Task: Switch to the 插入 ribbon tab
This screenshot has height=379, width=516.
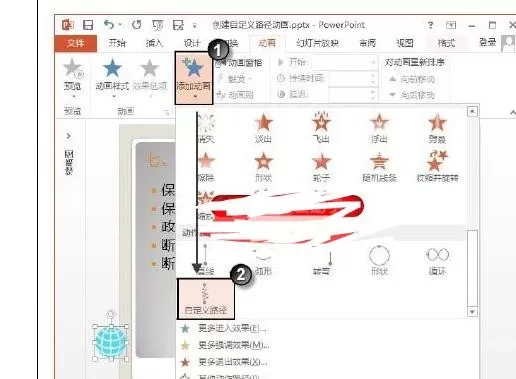Action: [x=154, y=43]
